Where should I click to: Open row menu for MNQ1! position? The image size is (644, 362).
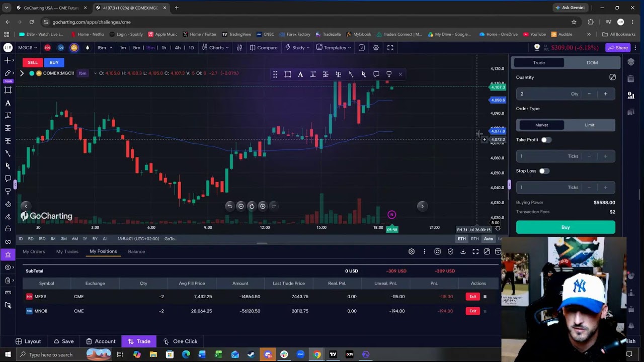click(x=485, y=311)
